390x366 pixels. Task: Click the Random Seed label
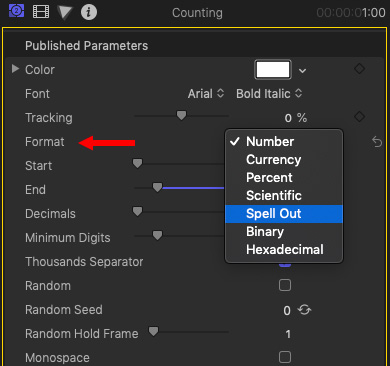64,310
